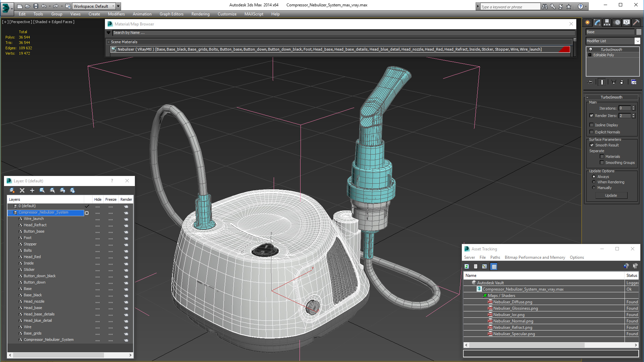
Task: Click the Save File floppy disk icon
Action: 36,6
